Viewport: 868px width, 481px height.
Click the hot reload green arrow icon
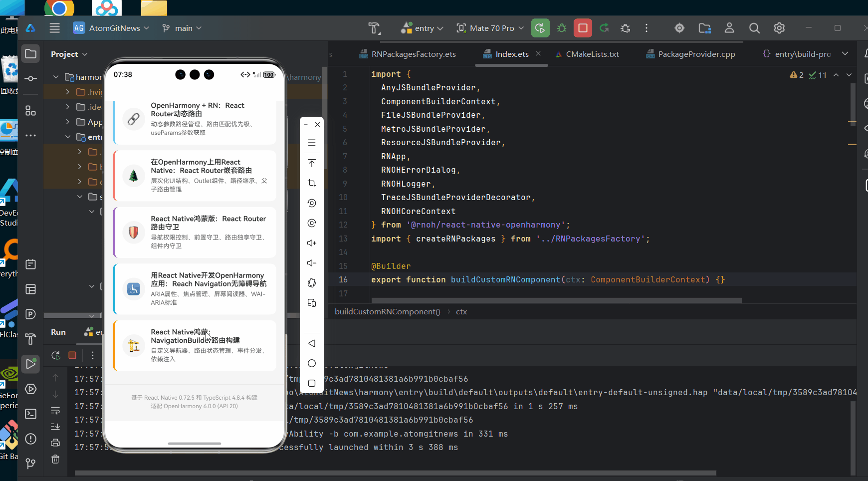tap(604, 28)
